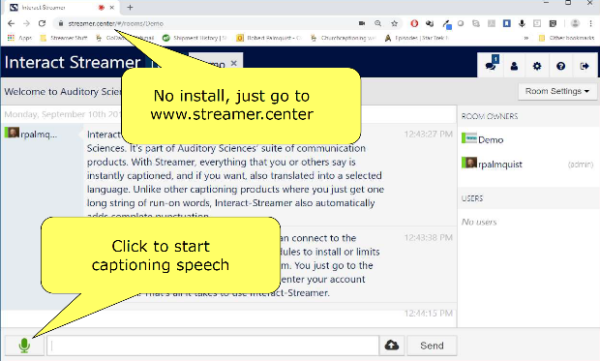Expand the Room Settings dropdown
600x361 pixels.
coord(557,91)
